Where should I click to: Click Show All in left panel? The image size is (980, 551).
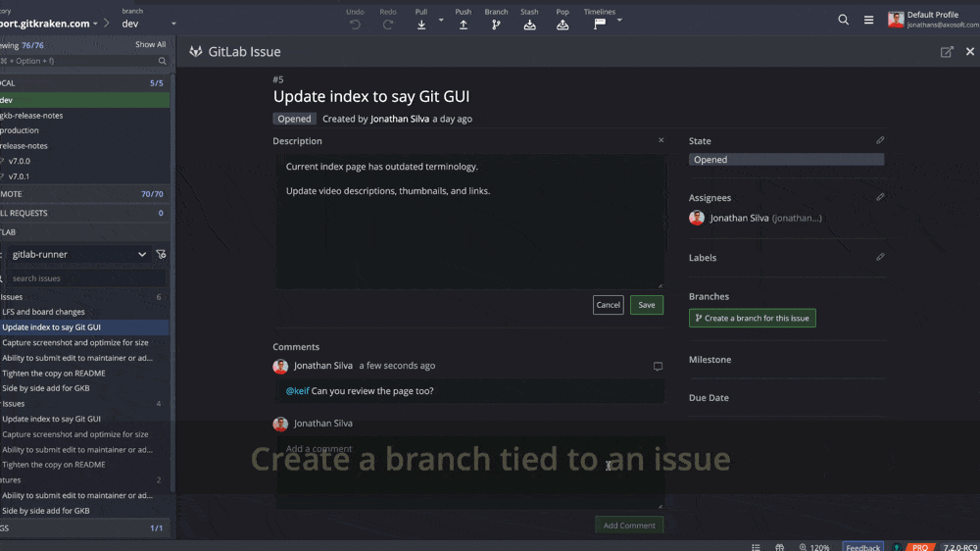(151, 44)
